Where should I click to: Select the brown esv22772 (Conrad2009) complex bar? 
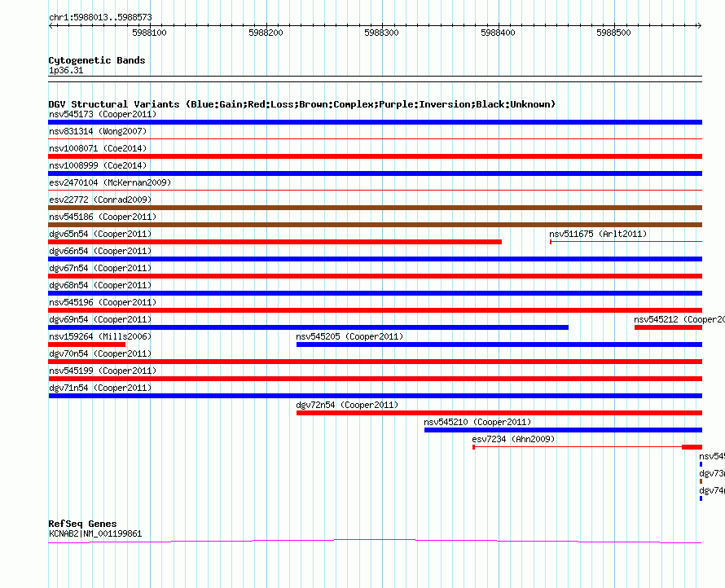click(x=375, y=208)
